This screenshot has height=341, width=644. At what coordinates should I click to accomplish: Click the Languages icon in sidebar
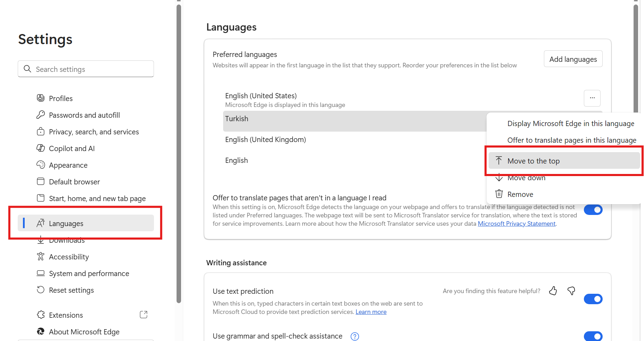coord(41,223)
